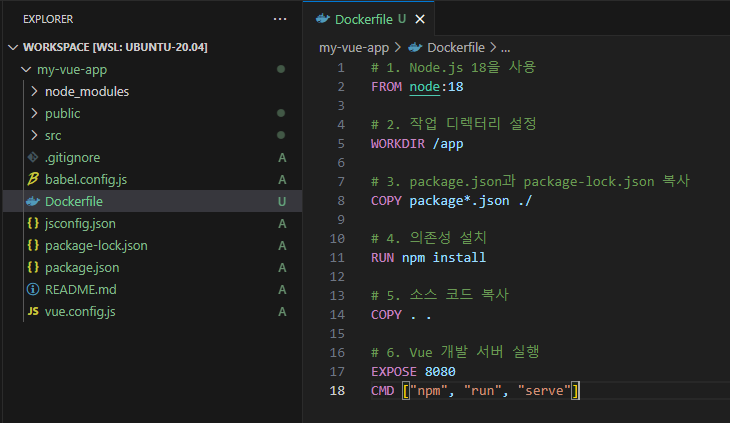Collapse the WORKSPACE root section
Screen dimensions: 730x423
pyautogui.click(x=12, y=47)
